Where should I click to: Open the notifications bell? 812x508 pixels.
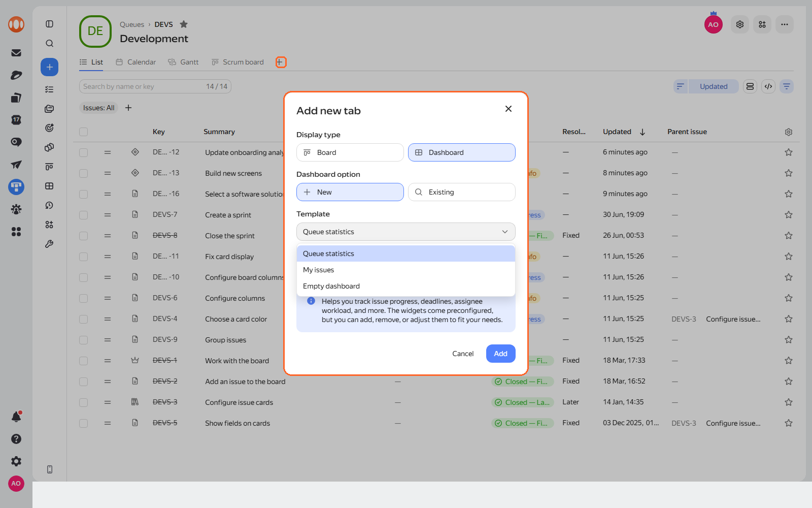coord(16,417)
